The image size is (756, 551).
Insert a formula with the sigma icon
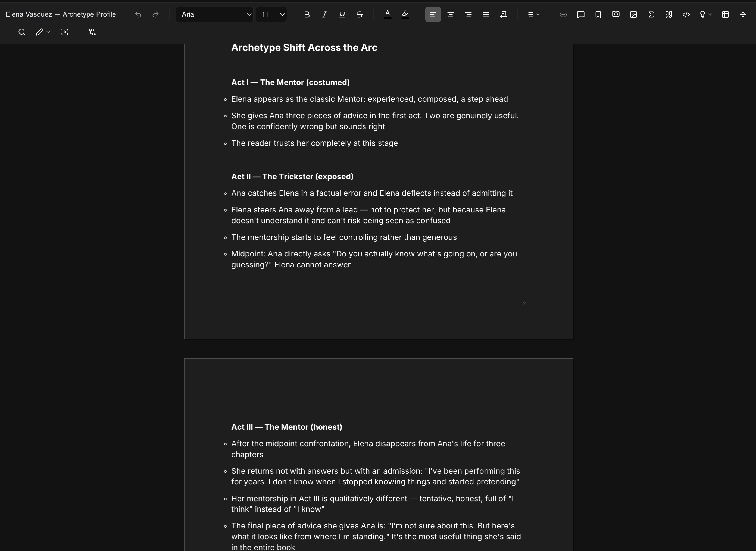(x=651, y=15)
